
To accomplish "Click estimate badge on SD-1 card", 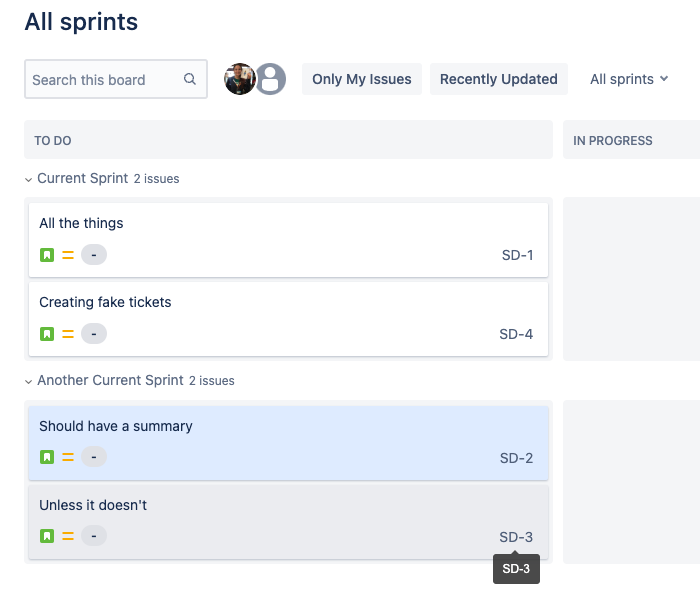I will [x=94, y=255].
